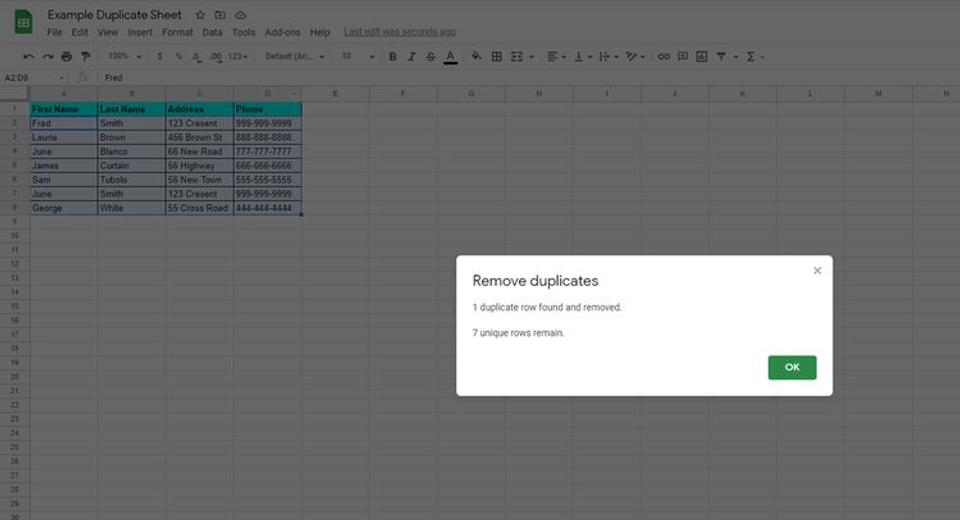Click the Undo icon
The height and width of the screenshot is (520, 960).
28,56
